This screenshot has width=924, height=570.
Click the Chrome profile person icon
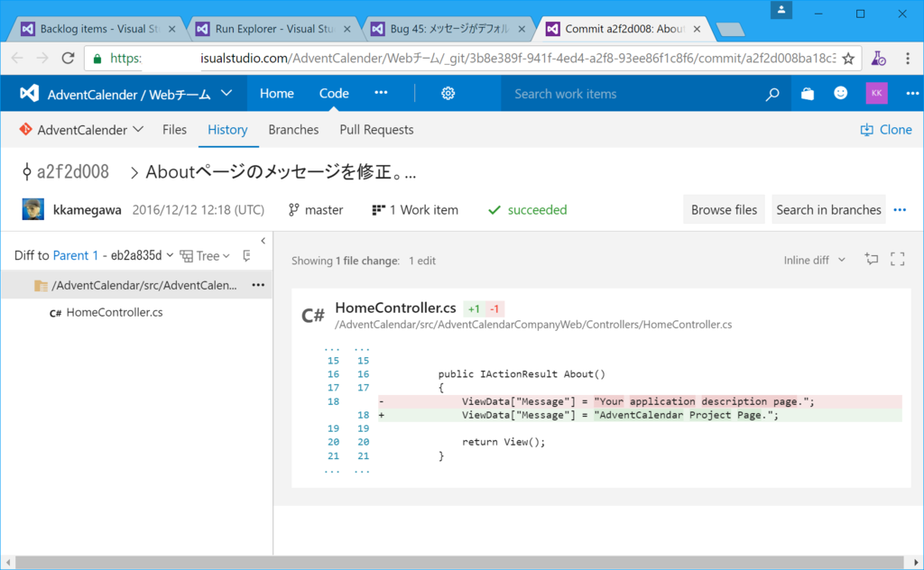point(781,9)
